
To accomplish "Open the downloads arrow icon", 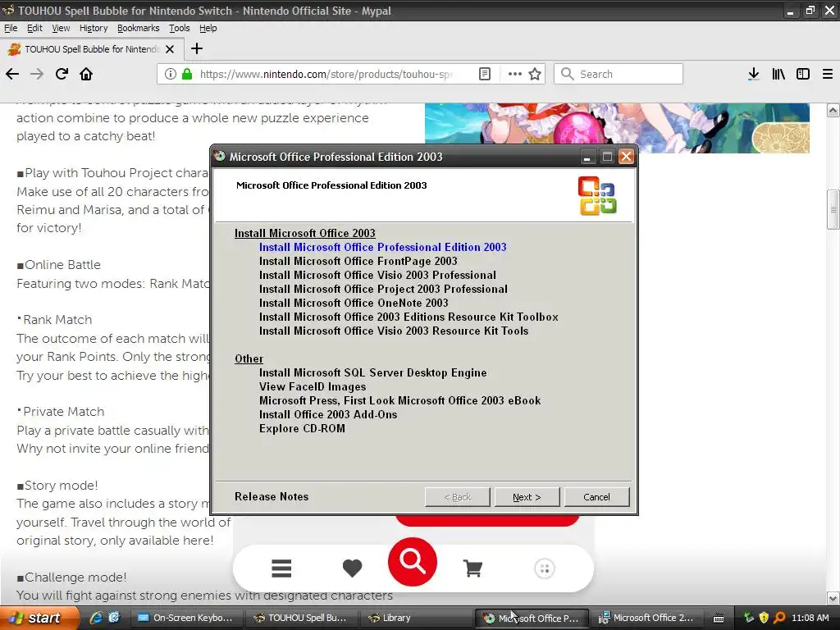I will (754, 74).
